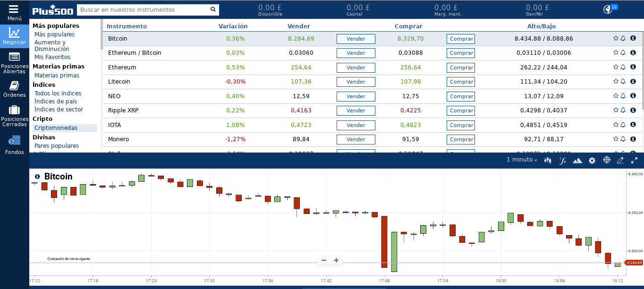Image resolution: width=644 pixels, height=289 pixels.
Task: Open Posiciones Cerradas in sidebar
Action: click(x=14, y=116)
